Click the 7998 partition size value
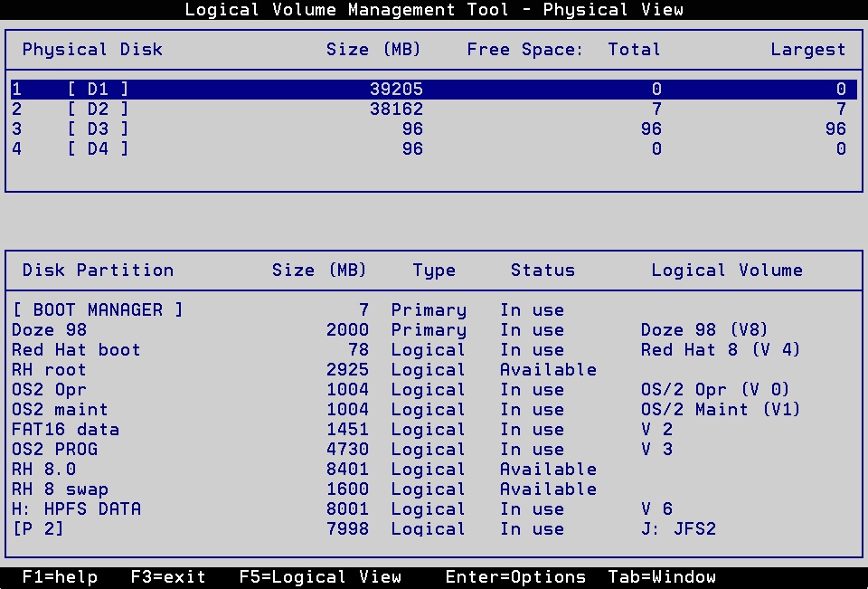Viewport: 868px width, 589px height. click(347, 529)
